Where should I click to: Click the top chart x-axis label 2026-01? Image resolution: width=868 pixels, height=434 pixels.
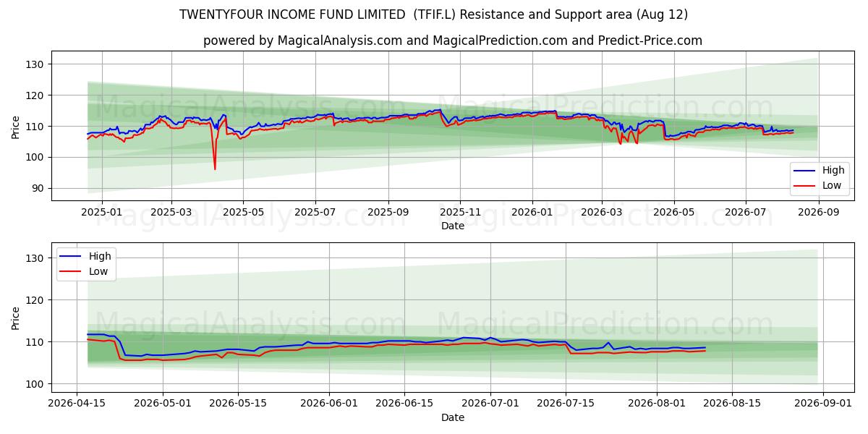point(532,213)
